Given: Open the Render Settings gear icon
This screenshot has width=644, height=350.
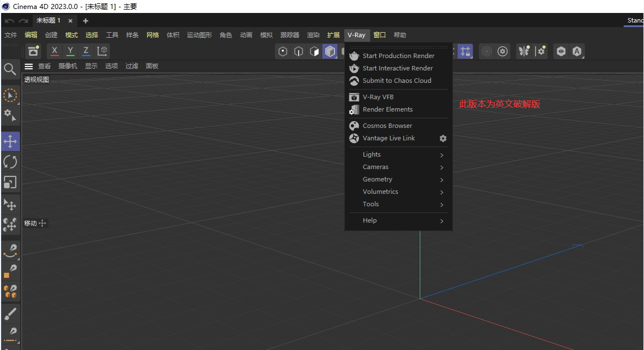Looking at the screenshot, I should point(501,51).
